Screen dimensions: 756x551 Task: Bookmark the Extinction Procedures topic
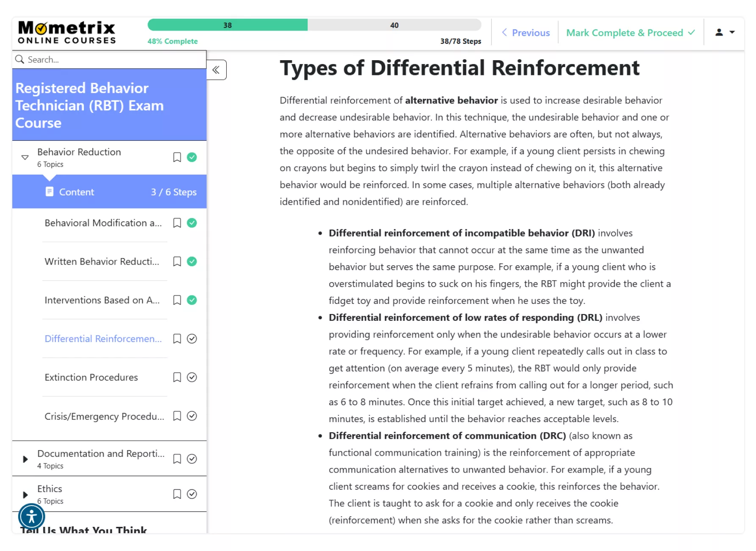[x=177, y=377]
